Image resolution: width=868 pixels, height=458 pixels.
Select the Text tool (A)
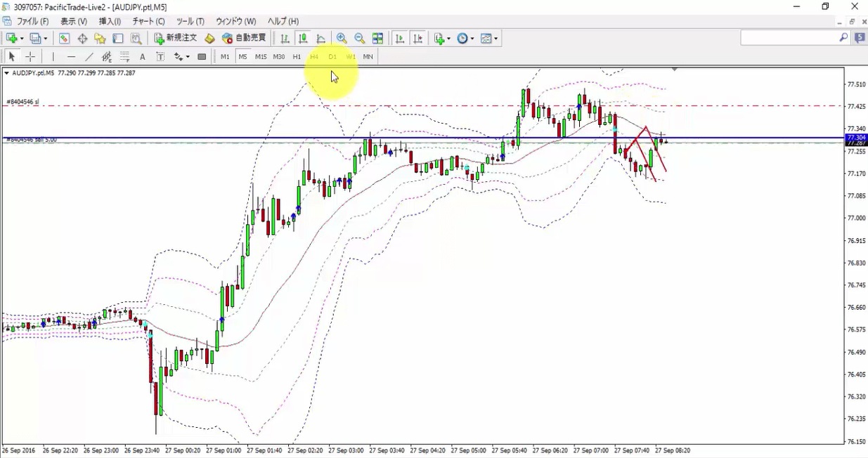point(143,56)
